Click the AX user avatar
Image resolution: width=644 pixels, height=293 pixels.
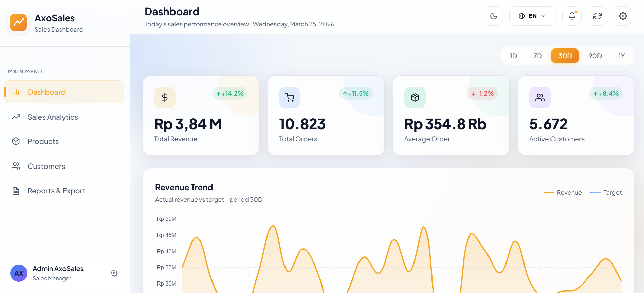[19, 273]
